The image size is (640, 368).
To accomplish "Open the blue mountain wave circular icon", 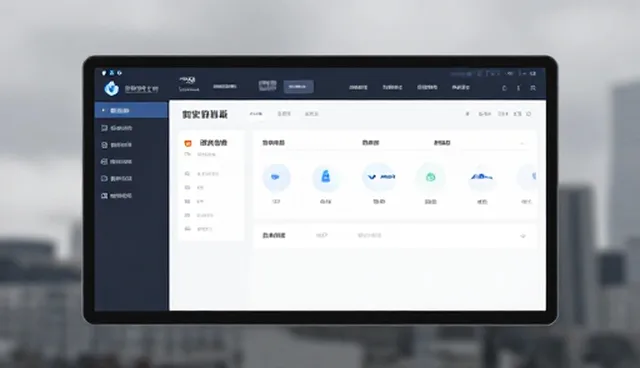I will coord(482,177).
